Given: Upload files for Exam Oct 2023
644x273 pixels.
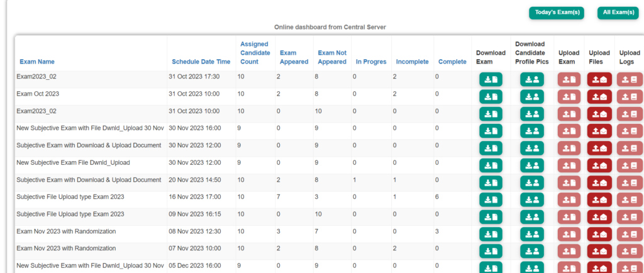Looking at the screenshot, I should point(599,96).
